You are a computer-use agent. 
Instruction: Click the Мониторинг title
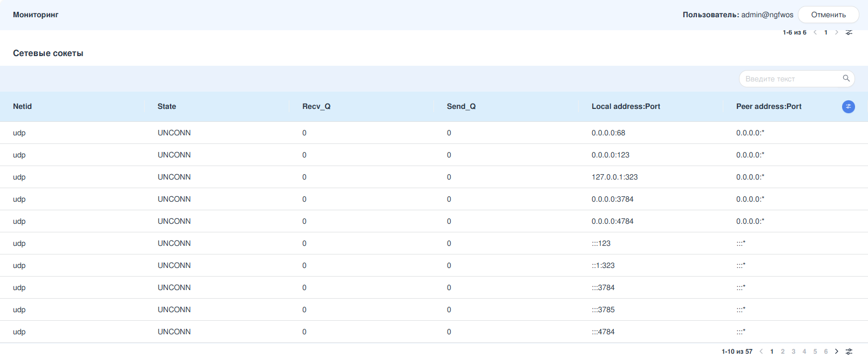(36, 15)
